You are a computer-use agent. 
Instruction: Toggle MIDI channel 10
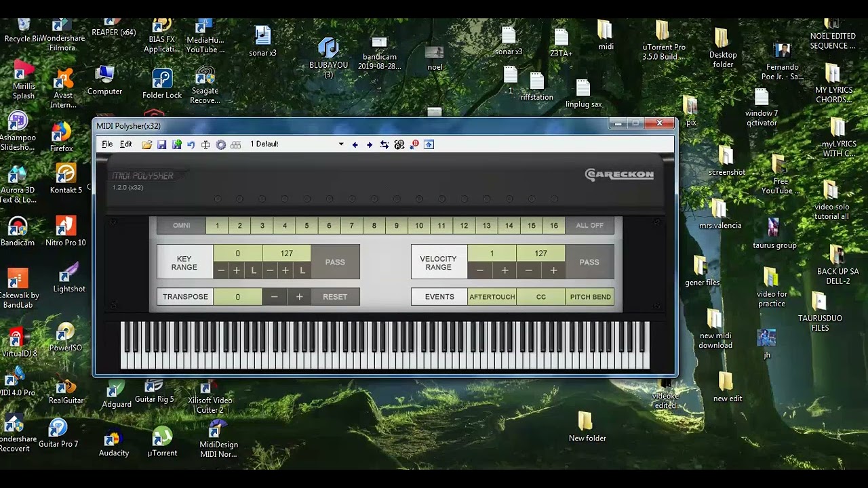(419, 226)
